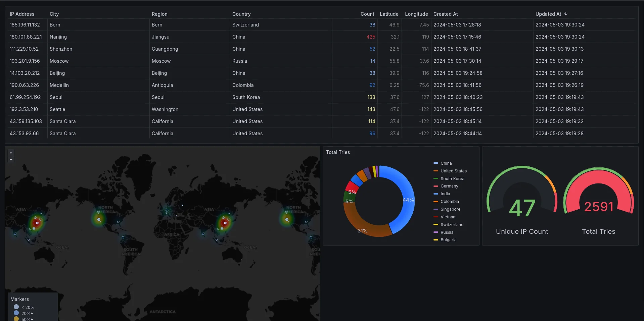The height and width of the screenshot is (321, 644).
Task: Click the map zoom-out minus icon
Action: (x=11, y=159)
